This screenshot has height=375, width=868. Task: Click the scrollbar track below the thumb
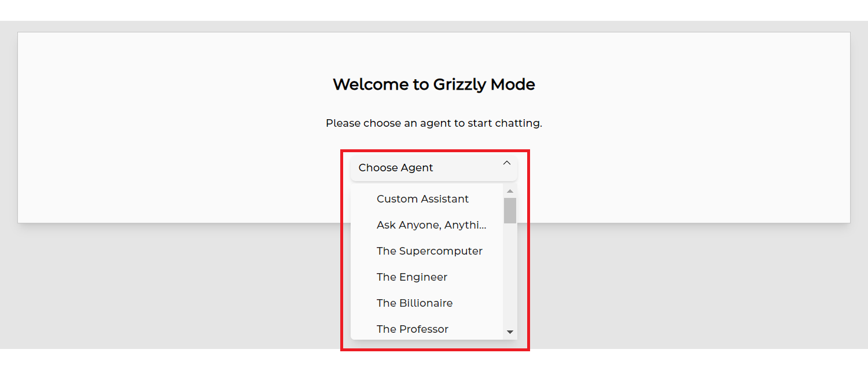510,278
